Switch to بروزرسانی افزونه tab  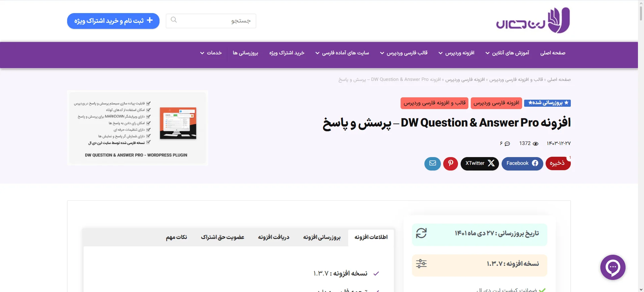(x=322, y=238)
